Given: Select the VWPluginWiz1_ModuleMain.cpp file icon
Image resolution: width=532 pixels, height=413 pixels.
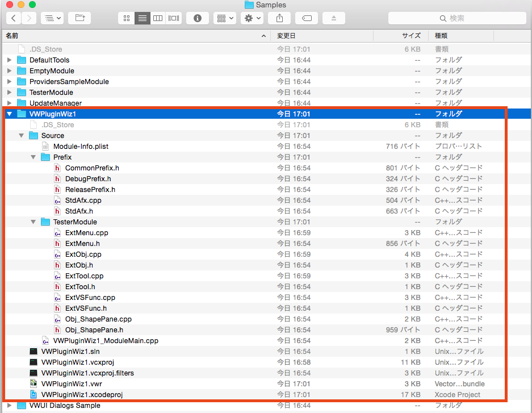Looking at the screenshot, I should [x=45, y=341].
